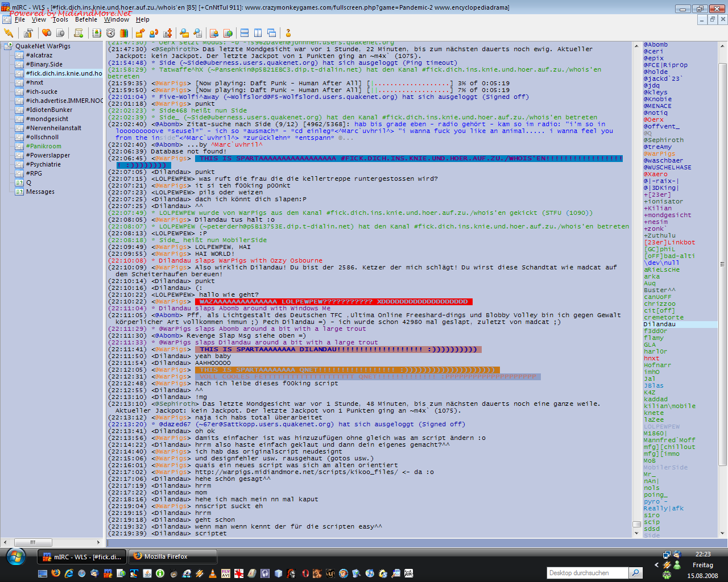Click the Connect lightning bolt toolbar icon
This screenshot has height=582, width=728.
(x=8, y=33)
